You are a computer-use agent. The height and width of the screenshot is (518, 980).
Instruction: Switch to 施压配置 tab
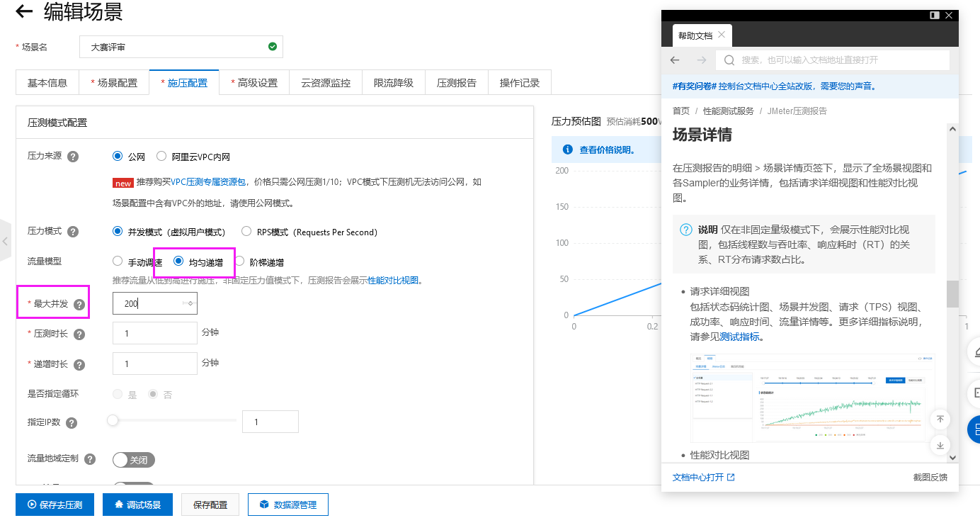(x=184, y=82)
